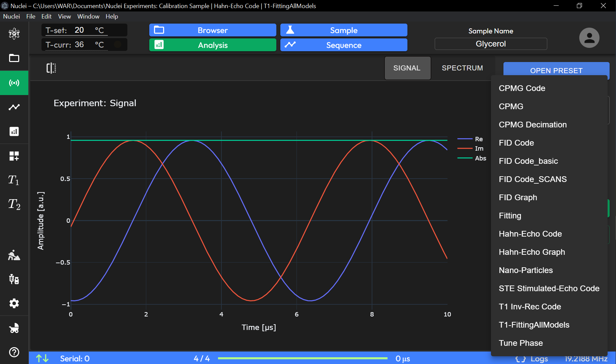Click the add-widgets grid icon in sidebar
This screenshot has height=364, width=616.
[14, 156]
